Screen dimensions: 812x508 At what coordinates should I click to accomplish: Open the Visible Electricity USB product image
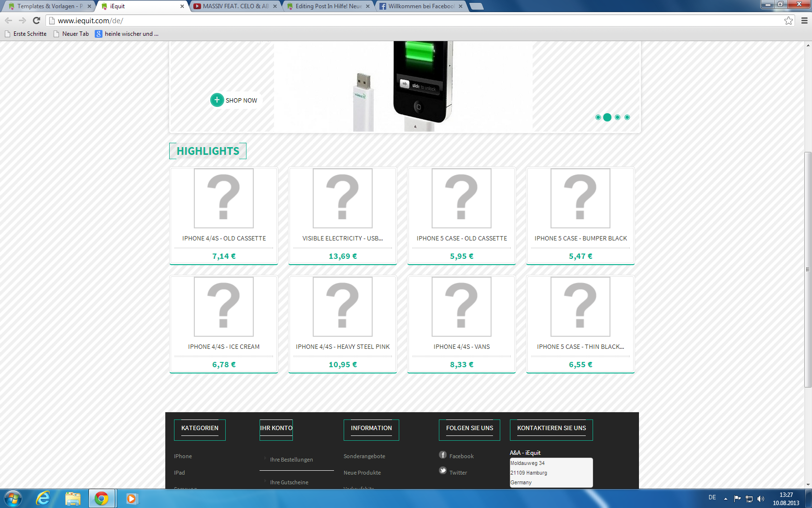click(343, 198)
